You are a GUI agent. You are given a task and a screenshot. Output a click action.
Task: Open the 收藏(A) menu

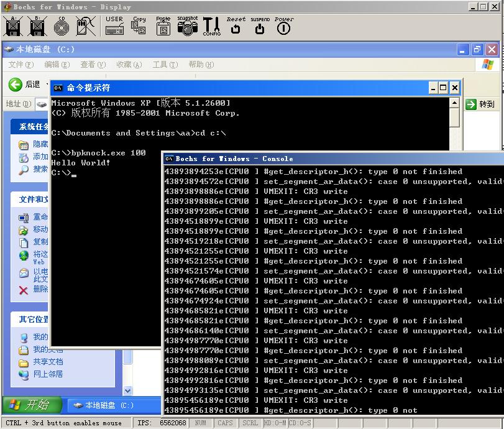129,65
